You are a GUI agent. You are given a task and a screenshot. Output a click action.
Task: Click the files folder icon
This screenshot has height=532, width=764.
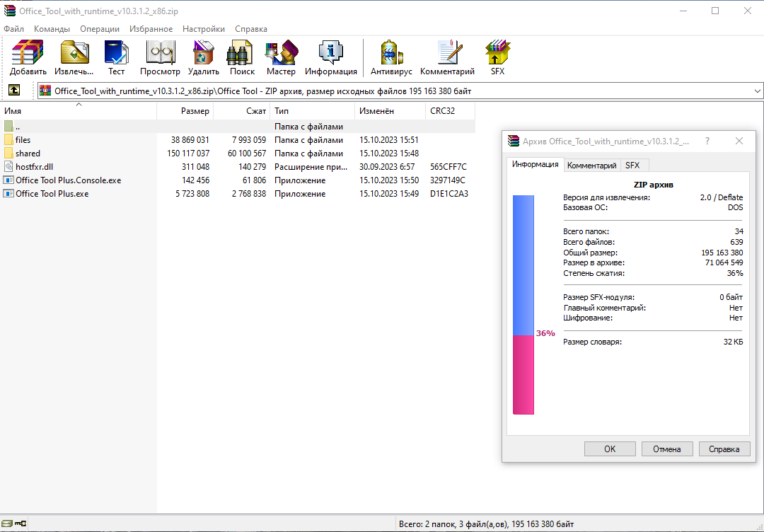[8, 140]
